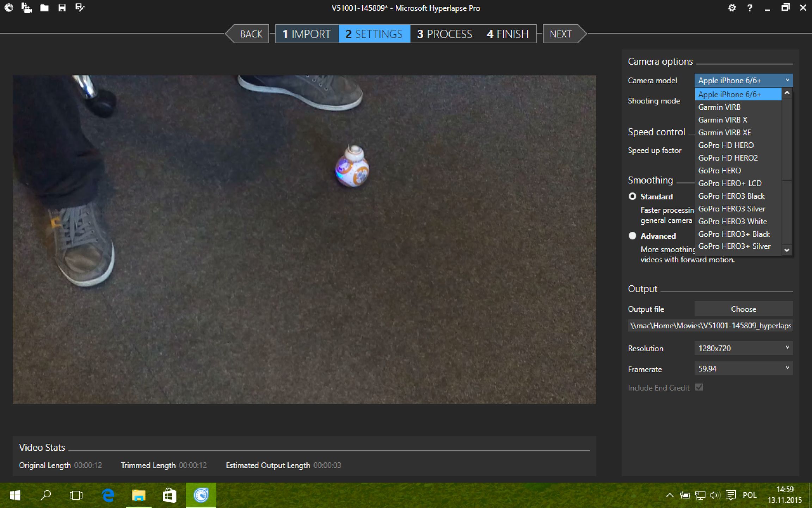Image resolution: width=812 pixels, height=508 pixels.
Task: Open the Resolution dropdown
Action: (743, 348)
